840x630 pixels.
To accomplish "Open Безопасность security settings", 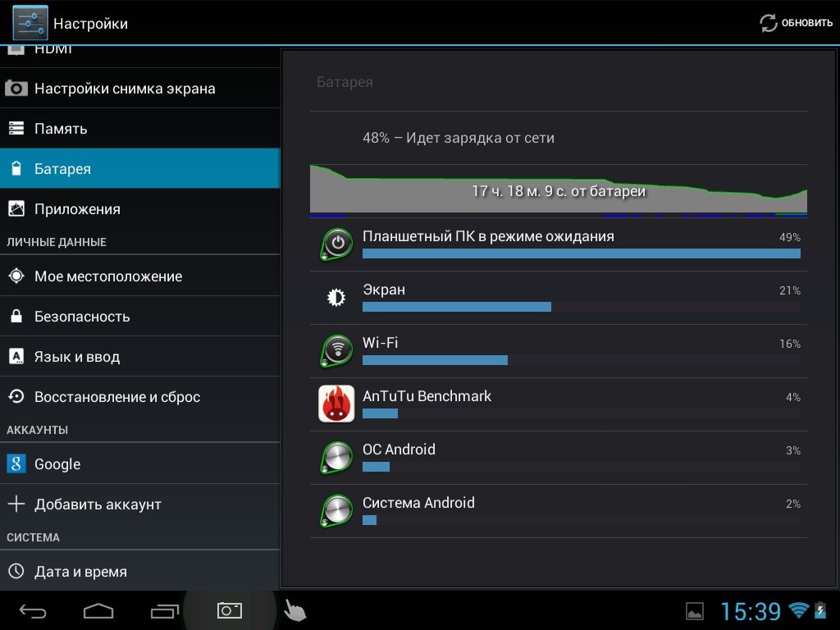I will [139, 317].
